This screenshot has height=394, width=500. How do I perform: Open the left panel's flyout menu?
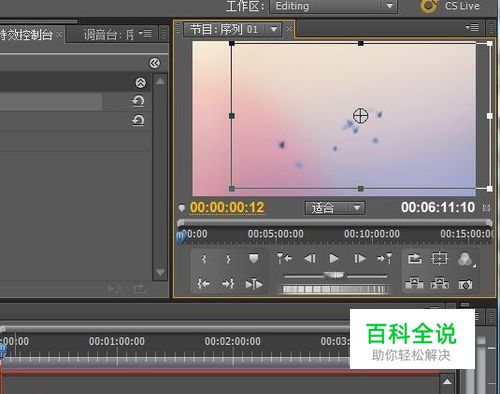[x=145, y=33]
